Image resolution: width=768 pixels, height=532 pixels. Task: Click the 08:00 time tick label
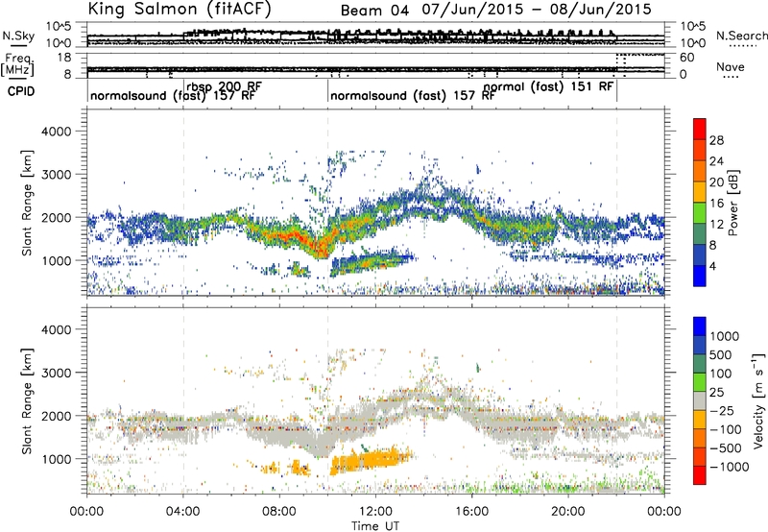(278, 512)
